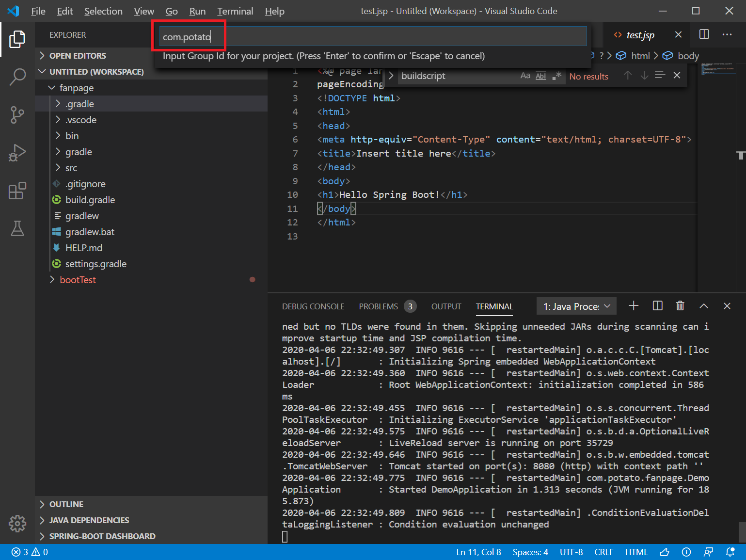This screenshot has width=746, height=560.
Task: Open the File menu
Action: point(38,11)
